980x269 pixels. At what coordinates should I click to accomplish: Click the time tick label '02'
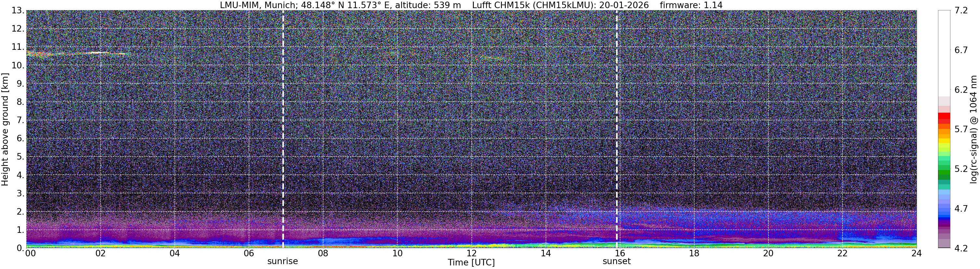click(101, 253)
